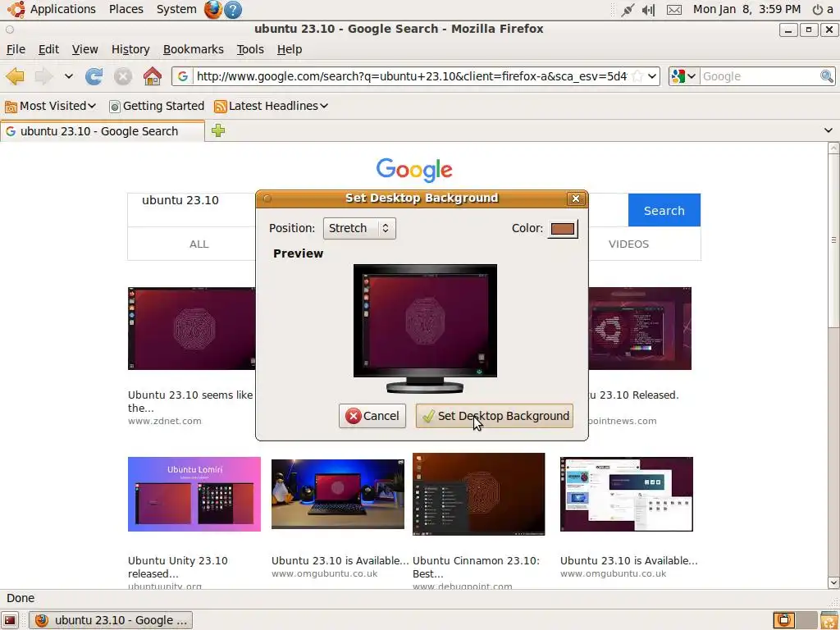This screenshot has height=630, width=840.
Task: Open the back/forward history dropdown arrow
Action: (x=69, y=76)
